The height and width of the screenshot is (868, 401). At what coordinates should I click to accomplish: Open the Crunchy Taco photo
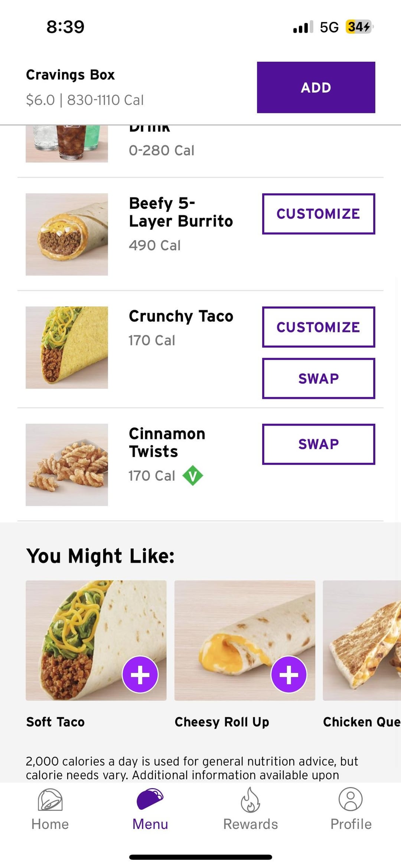pyautogui.click(x=67, y=348)
